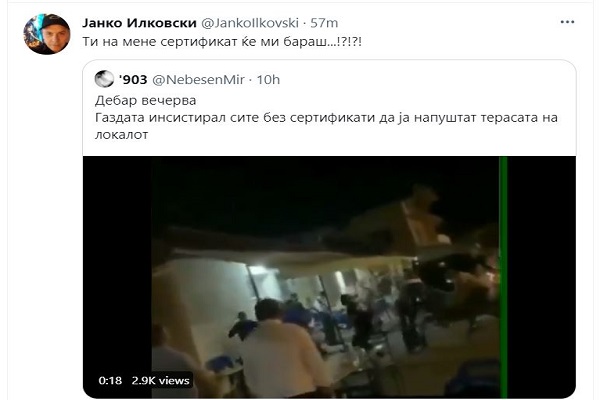Click the '903 quoted account avatar
The image size is (600, 400).
click(104, 79)
